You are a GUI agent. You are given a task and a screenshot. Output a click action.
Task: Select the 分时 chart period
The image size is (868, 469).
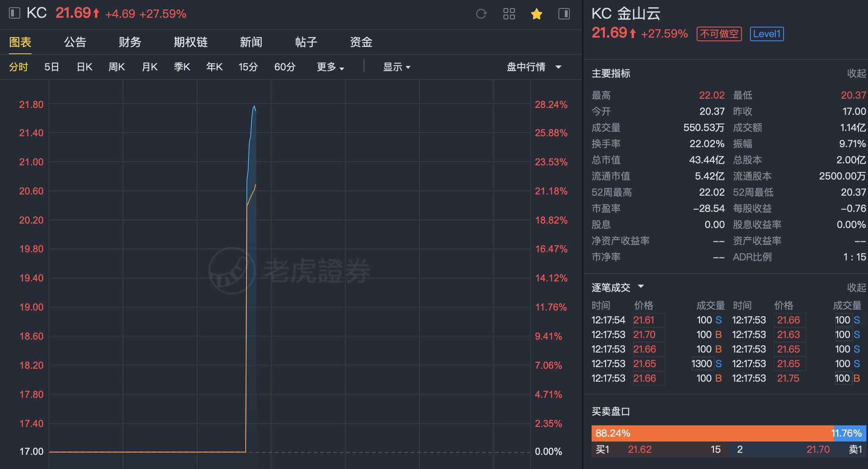[x=19, y=67]
